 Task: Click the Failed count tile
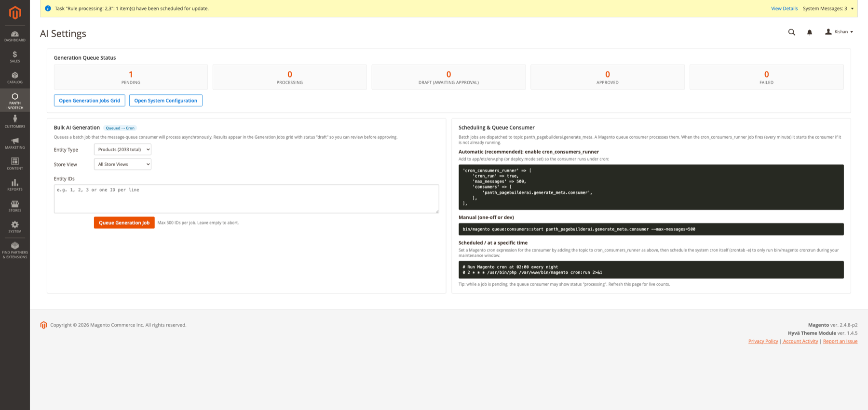[766, 77]
